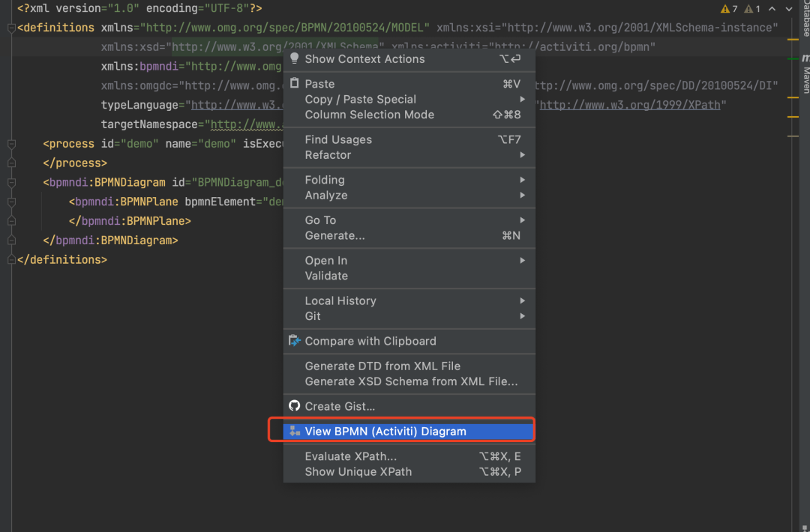
Task: Choose Generate DTD from XML File
Action: coord(409,366)
